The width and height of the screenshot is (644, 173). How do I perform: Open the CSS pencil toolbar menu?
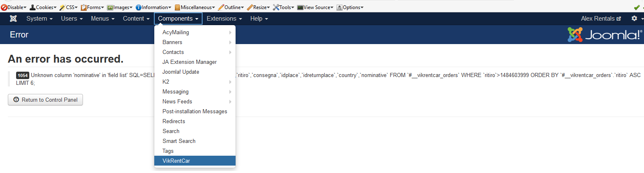coord(68,7)
